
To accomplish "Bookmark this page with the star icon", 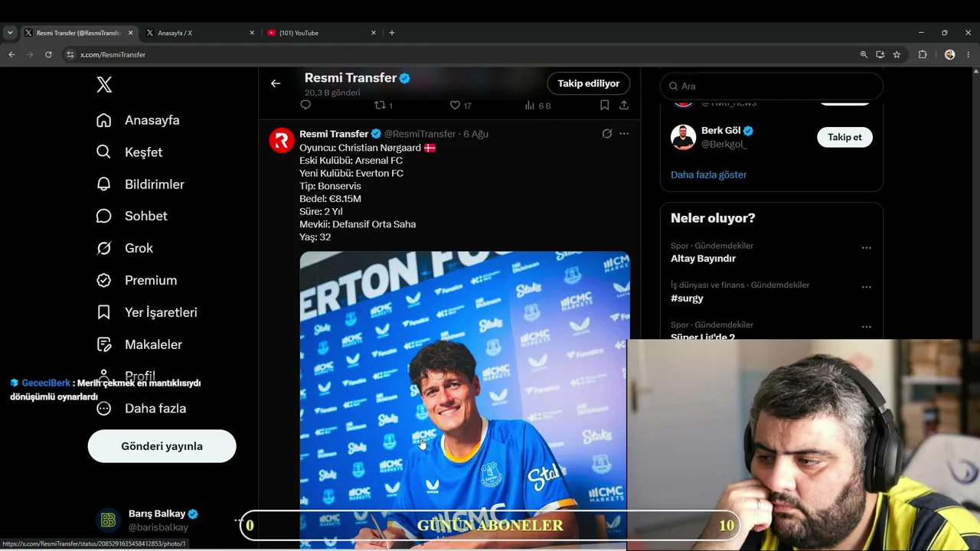I will 897,54.
